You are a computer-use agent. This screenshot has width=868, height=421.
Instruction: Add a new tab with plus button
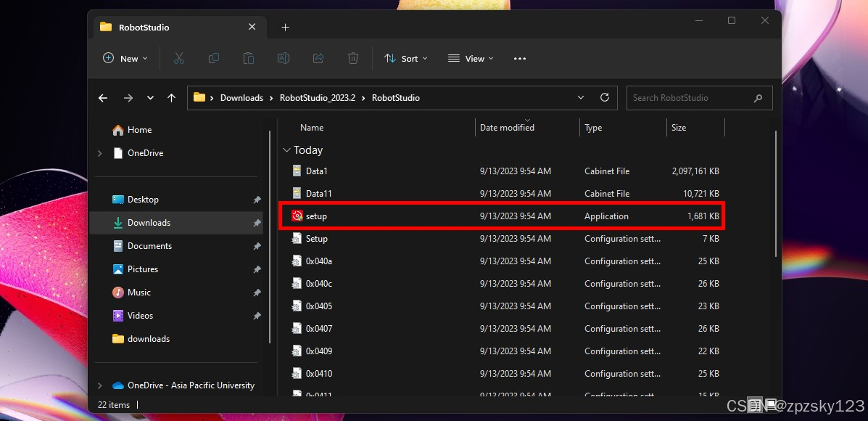(285, 27)
